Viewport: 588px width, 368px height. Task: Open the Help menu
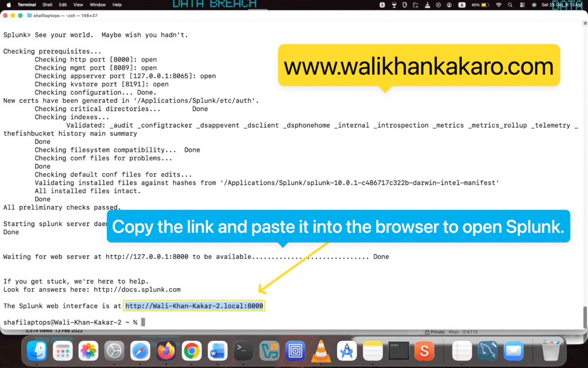coord(117,5)
